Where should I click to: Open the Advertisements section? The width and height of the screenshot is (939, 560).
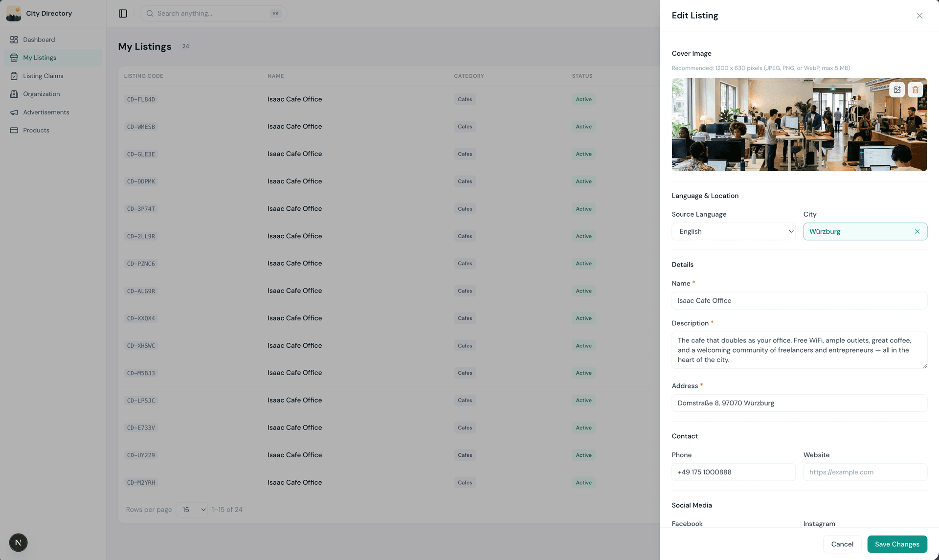tap(46, 112)
